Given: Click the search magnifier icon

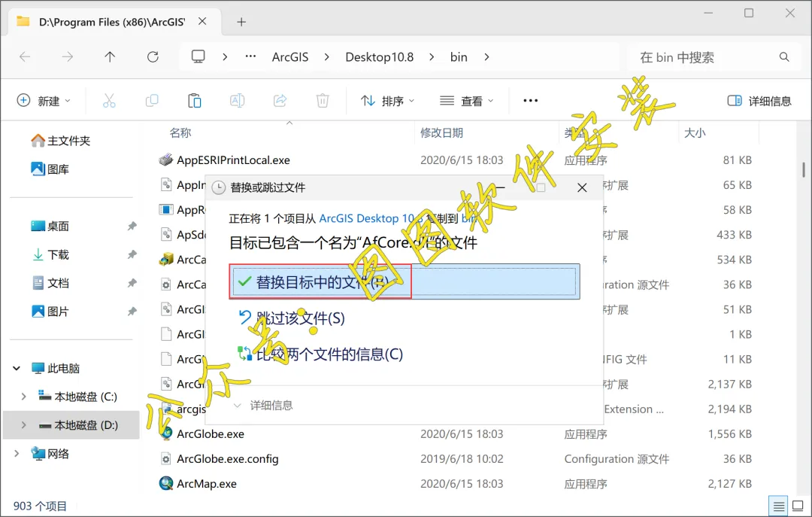Looking at the screenshot, I should coord(784,57).
